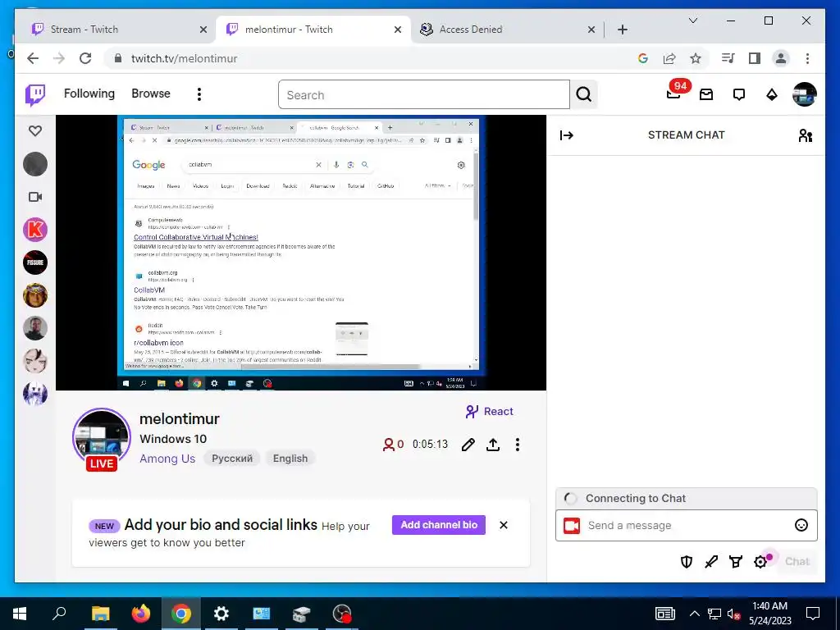The height and width of the screenshot is (630, 840).
Task: Select the English language tag
Action: pos(290,459)
